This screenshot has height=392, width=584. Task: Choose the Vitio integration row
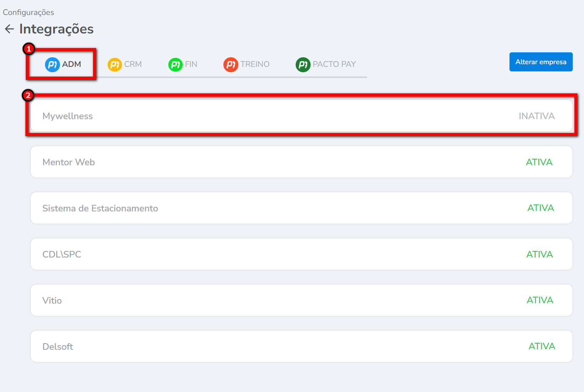(x=52, y=301)
